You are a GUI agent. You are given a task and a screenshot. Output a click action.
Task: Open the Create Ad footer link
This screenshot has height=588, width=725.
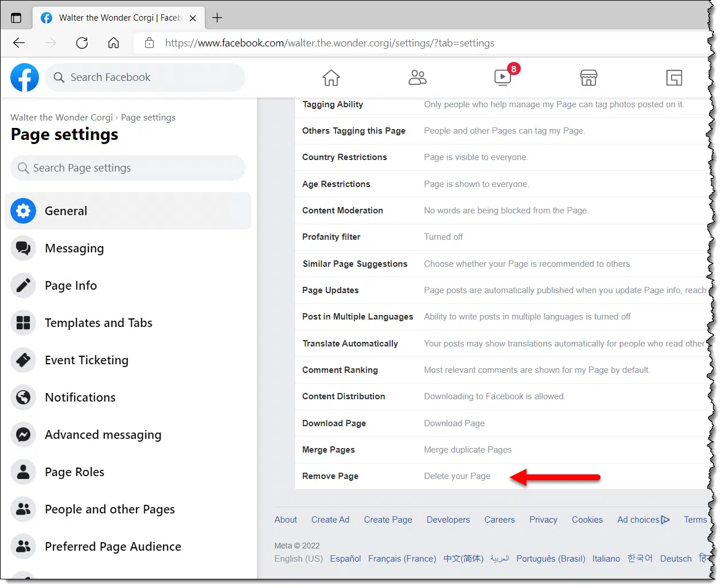tap(330, 520)
